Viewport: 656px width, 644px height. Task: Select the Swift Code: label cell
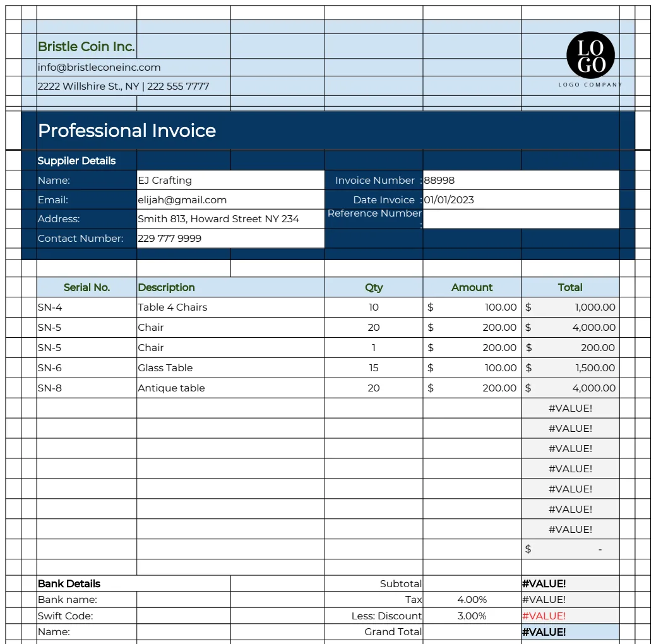point(86,616)
